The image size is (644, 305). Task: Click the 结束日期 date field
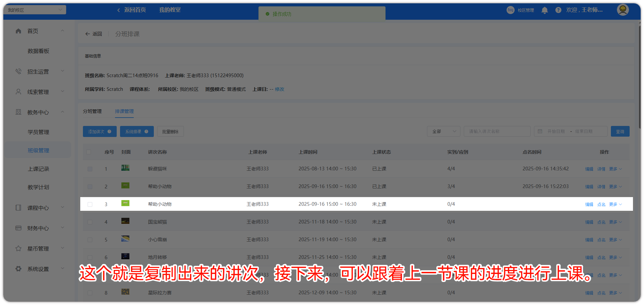point(584,131)
